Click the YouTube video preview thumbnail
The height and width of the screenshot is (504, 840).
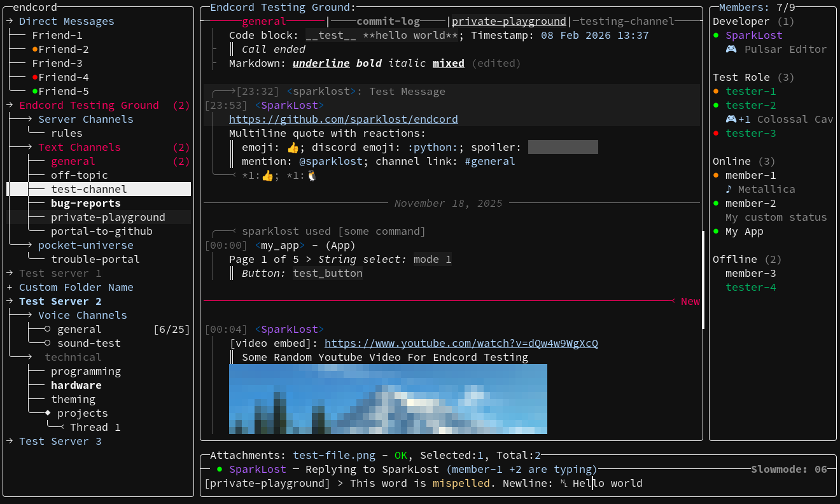tap(388, 399)
